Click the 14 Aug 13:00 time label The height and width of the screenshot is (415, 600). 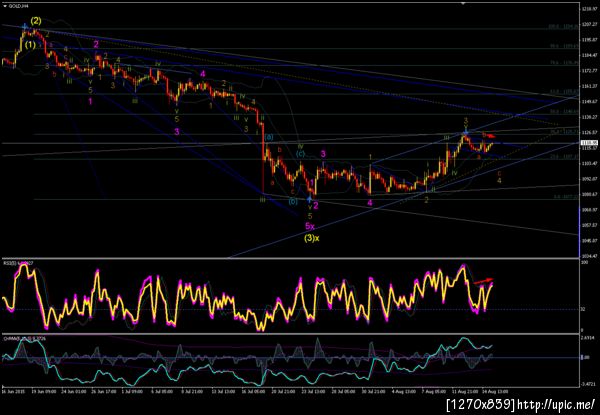click(x=497, y=392)
